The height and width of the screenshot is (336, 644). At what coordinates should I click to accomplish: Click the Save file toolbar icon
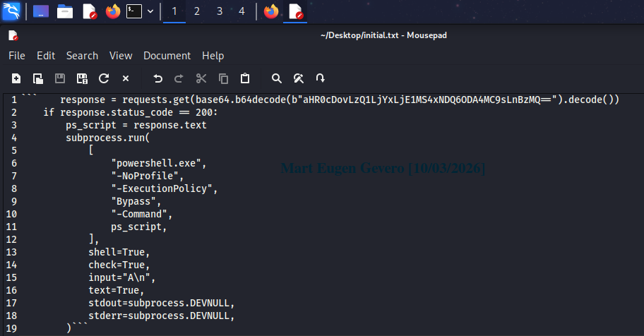(x=60, y=78)
